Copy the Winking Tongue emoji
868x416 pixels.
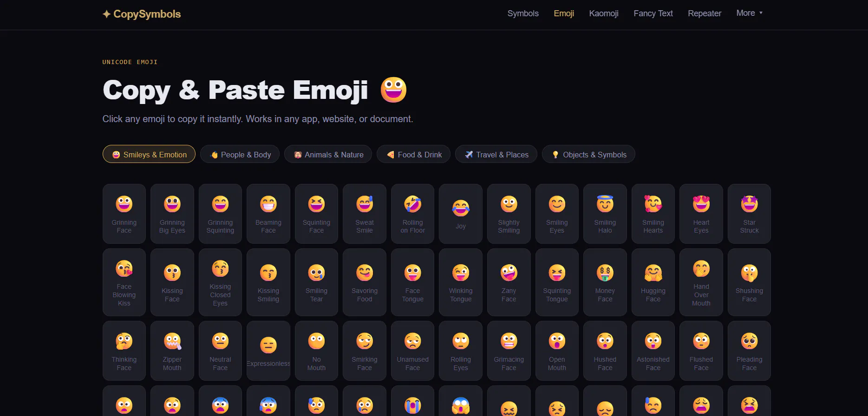click(461, 282)
